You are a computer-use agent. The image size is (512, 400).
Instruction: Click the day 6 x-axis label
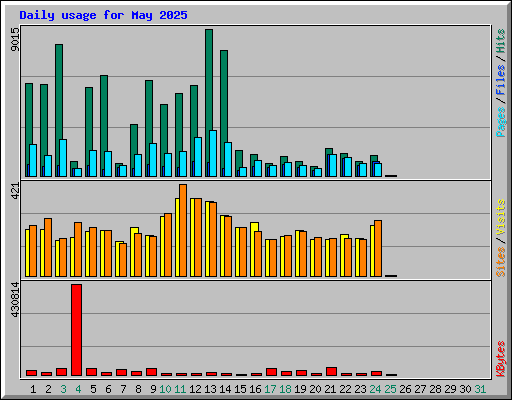click(x=108, y=389)
